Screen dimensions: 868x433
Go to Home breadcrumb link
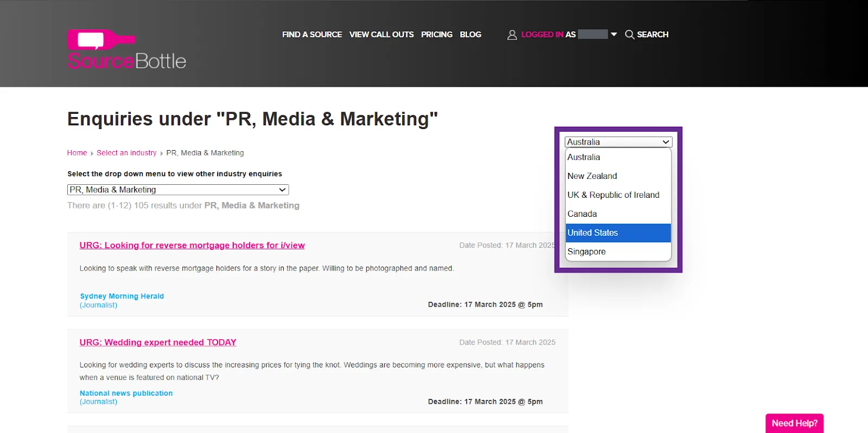pyautogui.click(x=77, y=153)
